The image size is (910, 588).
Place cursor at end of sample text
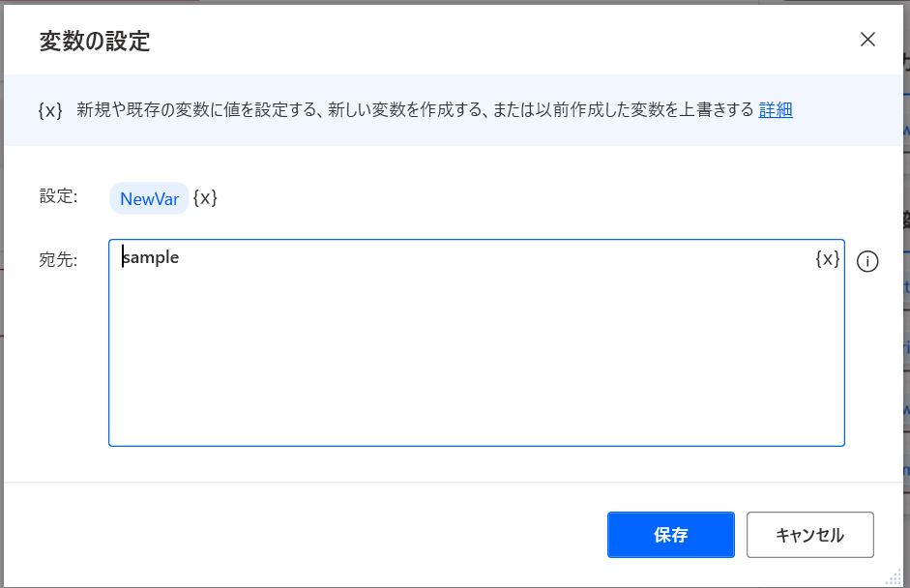click(180, 257)
